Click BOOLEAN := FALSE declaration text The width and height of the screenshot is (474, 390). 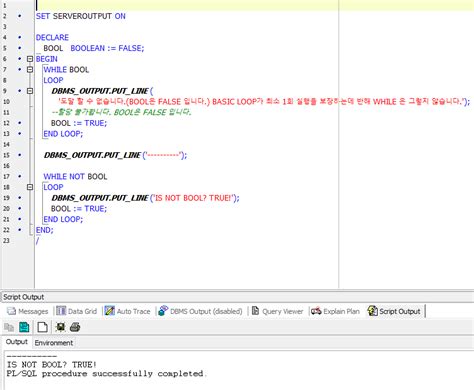coord(107,48)
